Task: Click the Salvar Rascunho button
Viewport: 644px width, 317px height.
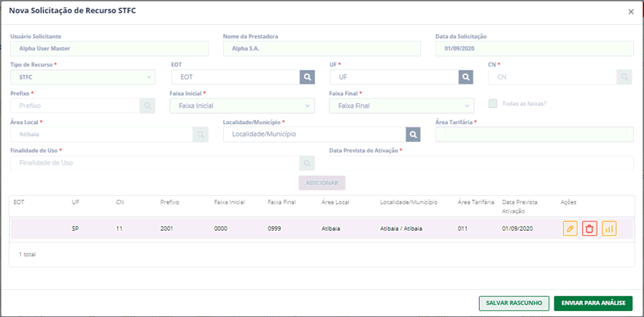Action: pos(513,303)
